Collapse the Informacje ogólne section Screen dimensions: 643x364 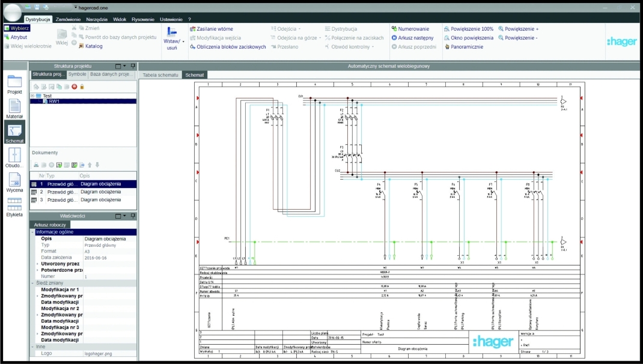[x=32, y=232]
